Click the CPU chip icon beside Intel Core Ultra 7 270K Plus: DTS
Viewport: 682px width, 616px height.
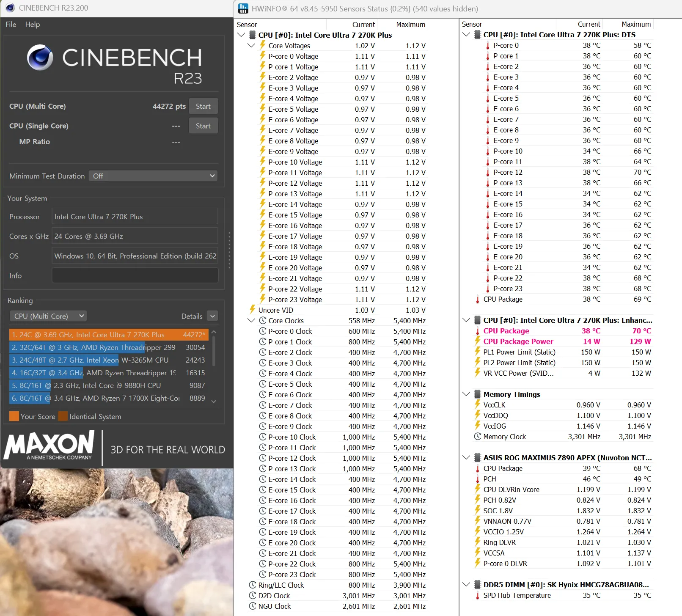pyautogui.click(x=478, y=35)
